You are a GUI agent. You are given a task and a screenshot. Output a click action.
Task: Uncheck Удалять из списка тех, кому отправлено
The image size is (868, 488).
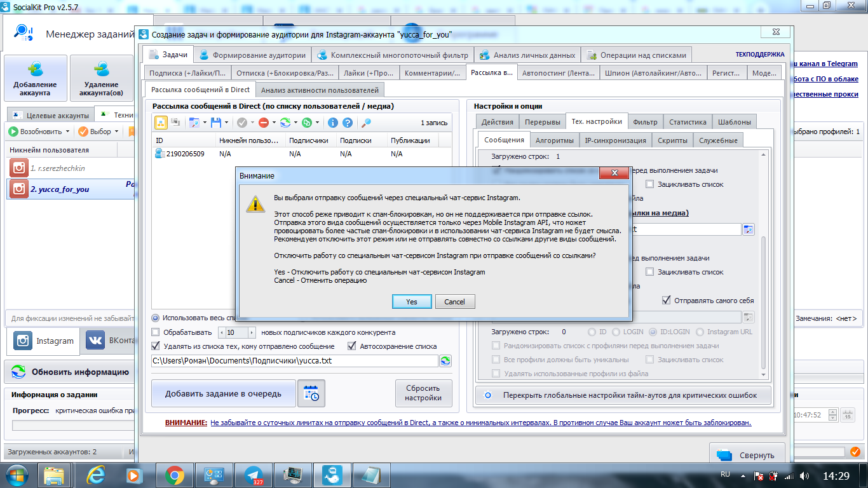(x=156, y=346)
